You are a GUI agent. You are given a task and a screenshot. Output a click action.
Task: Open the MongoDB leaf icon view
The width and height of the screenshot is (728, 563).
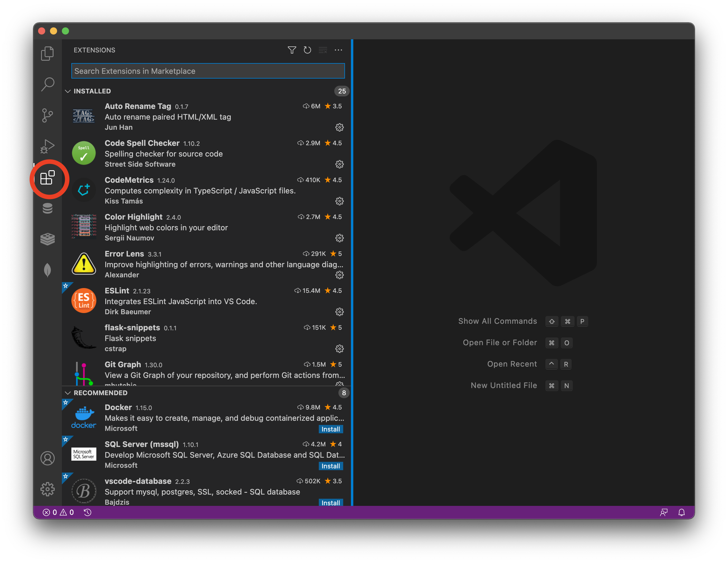pyautogui.click(x=47, y=270)
